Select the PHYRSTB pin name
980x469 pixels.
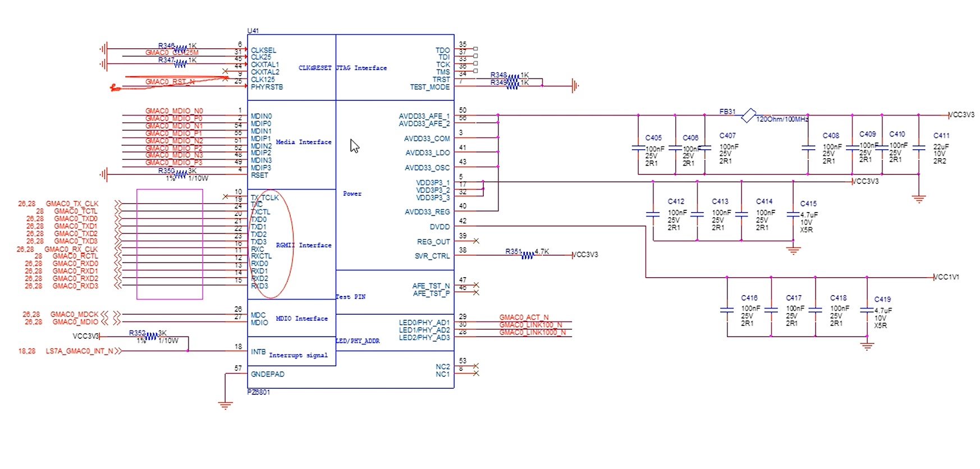pos(267,87)
